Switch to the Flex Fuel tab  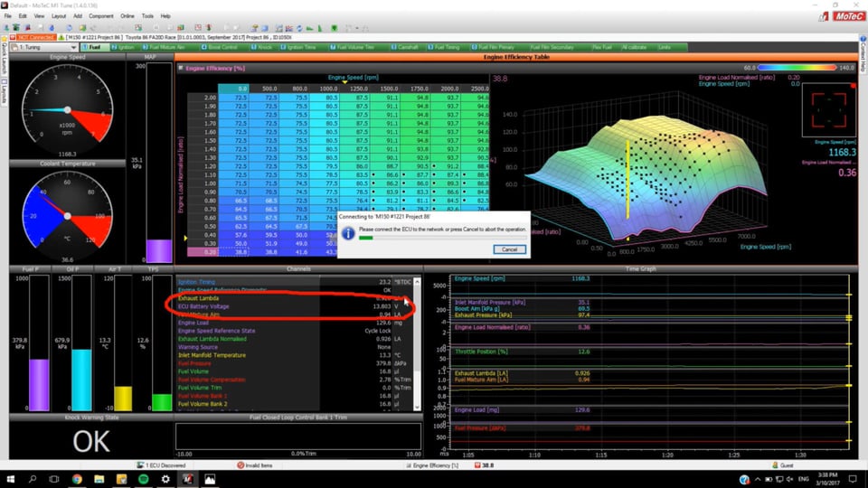(602, 48)
